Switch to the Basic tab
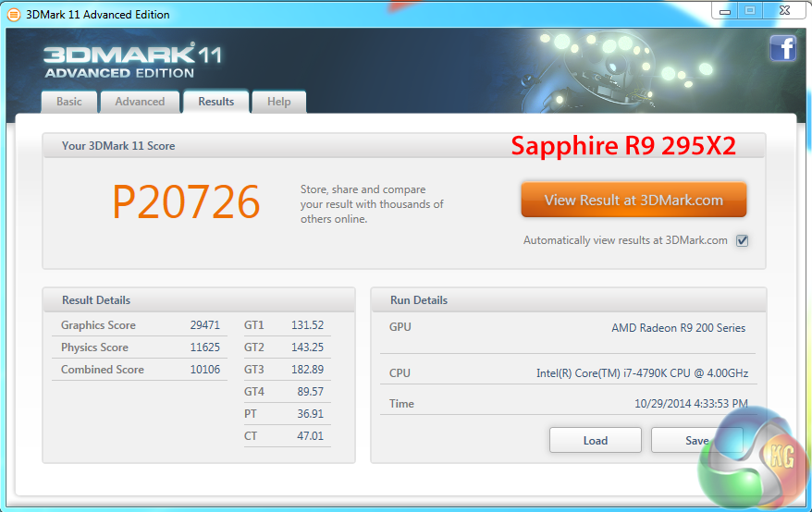Screen dimensions: 812x512 [x=69, y=102]
